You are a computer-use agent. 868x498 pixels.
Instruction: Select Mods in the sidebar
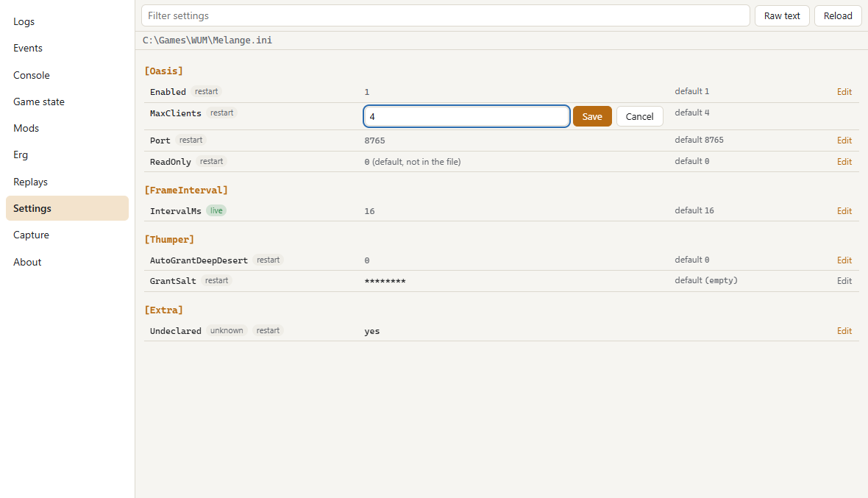(x=67, y=128)
